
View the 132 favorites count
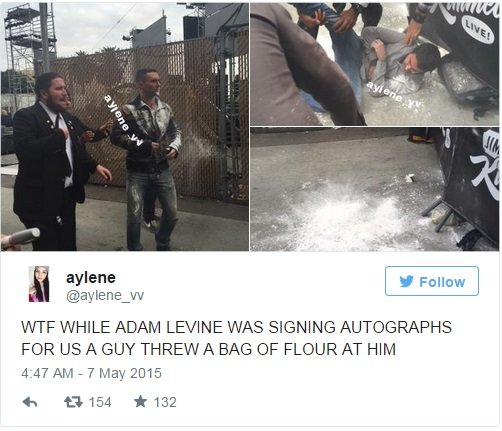(x=165, y=402)
